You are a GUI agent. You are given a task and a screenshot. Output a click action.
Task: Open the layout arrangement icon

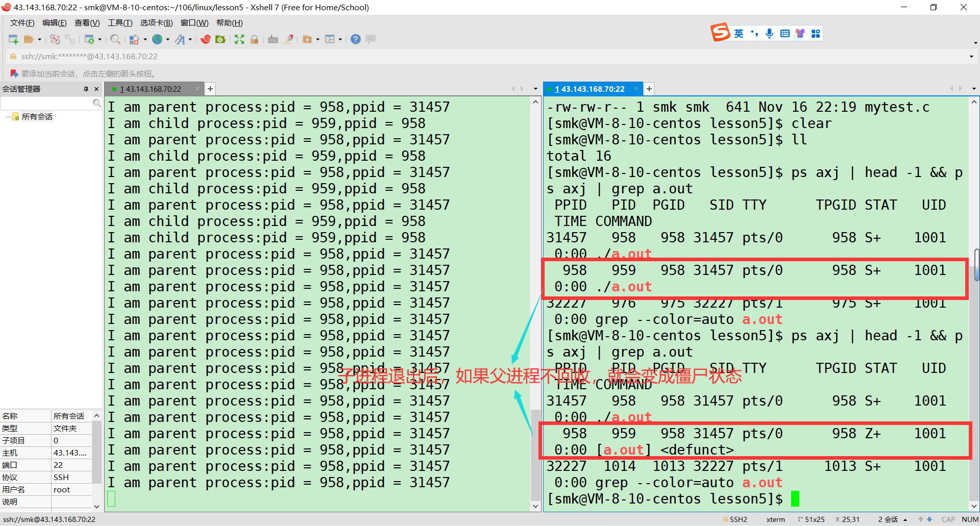(x=330, y=39)
